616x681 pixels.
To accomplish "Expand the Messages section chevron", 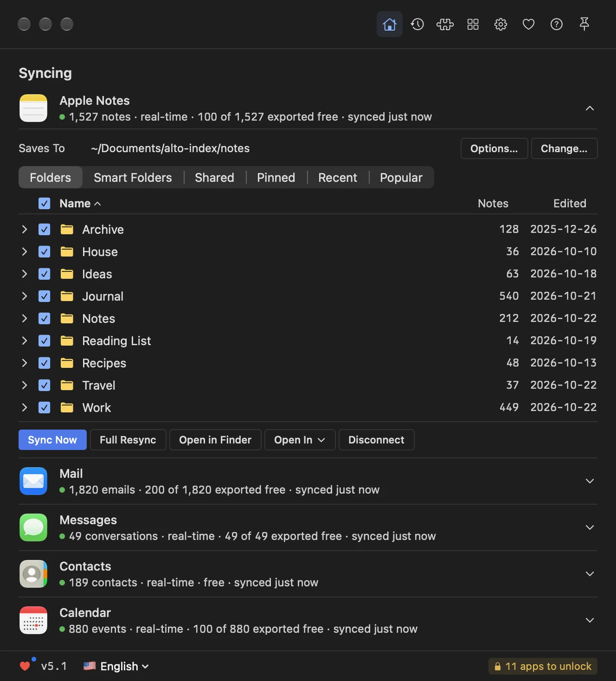I will [590, 527].
